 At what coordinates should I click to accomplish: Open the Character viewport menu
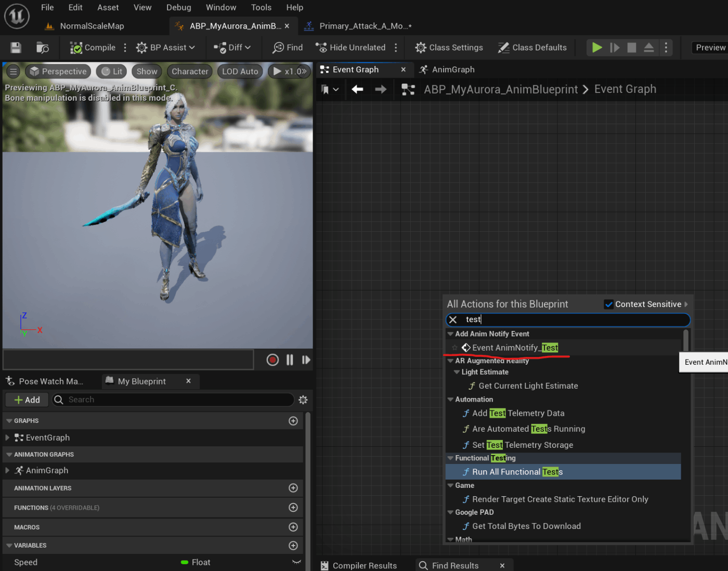click(x=190, y=71)
